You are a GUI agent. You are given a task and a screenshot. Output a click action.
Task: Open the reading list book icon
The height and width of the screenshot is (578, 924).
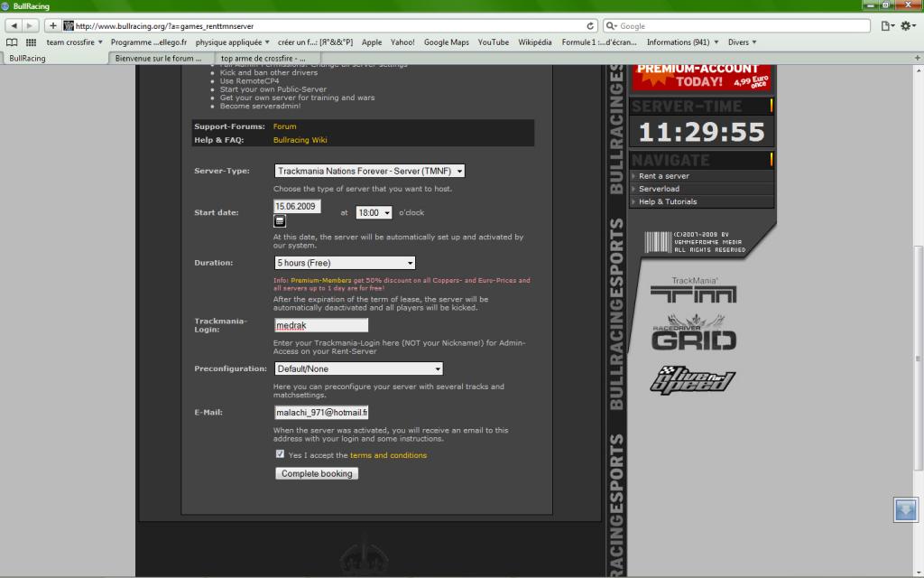point(12,42)
